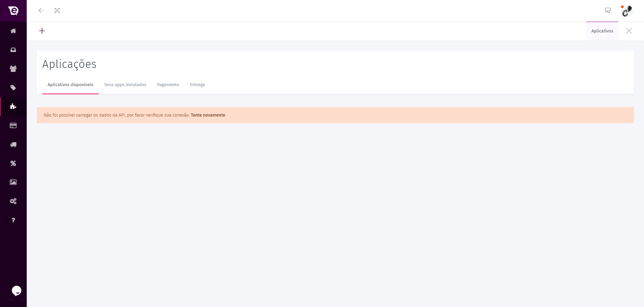Toggle fullscreen with expand arrows icon
The height and width of the screenshot is (307, 644).
[57, 10]
